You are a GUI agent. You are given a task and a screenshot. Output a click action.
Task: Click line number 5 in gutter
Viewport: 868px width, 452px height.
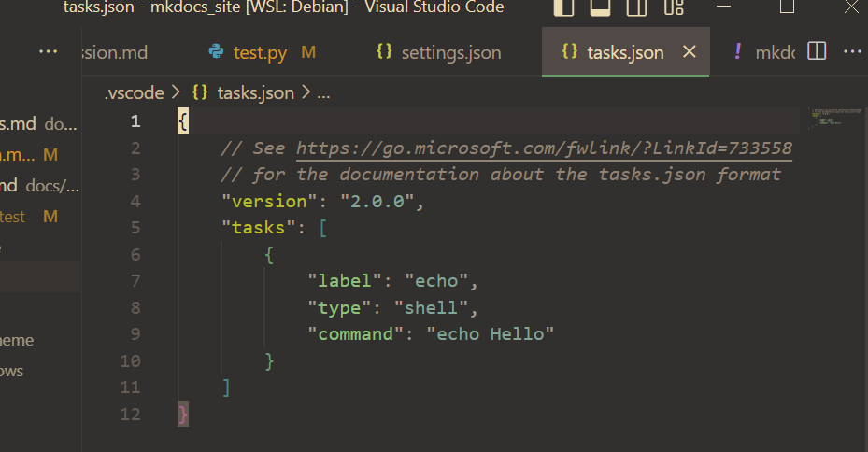pyautogui.click(x=135, y=227)
